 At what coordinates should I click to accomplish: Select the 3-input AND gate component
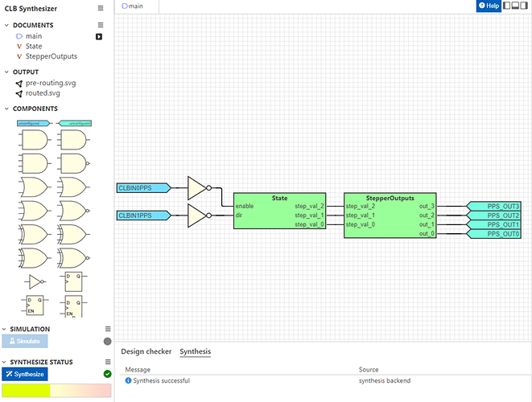(72, 140)
